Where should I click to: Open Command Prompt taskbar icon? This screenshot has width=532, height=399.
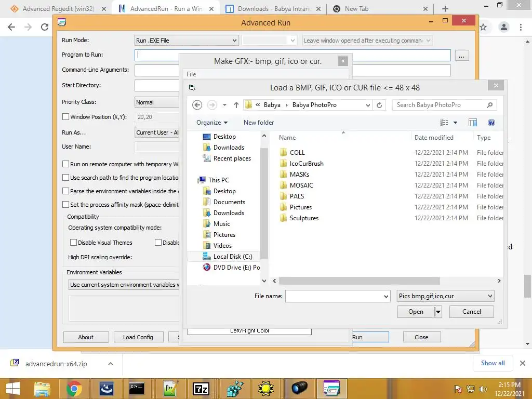click(137, 389)
